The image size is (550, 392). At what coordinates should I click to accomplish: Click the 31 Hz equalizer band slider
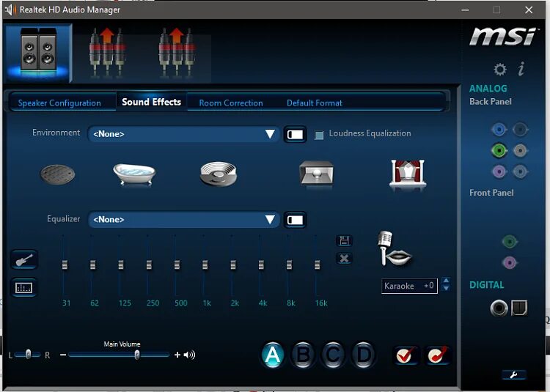point(65,265)
